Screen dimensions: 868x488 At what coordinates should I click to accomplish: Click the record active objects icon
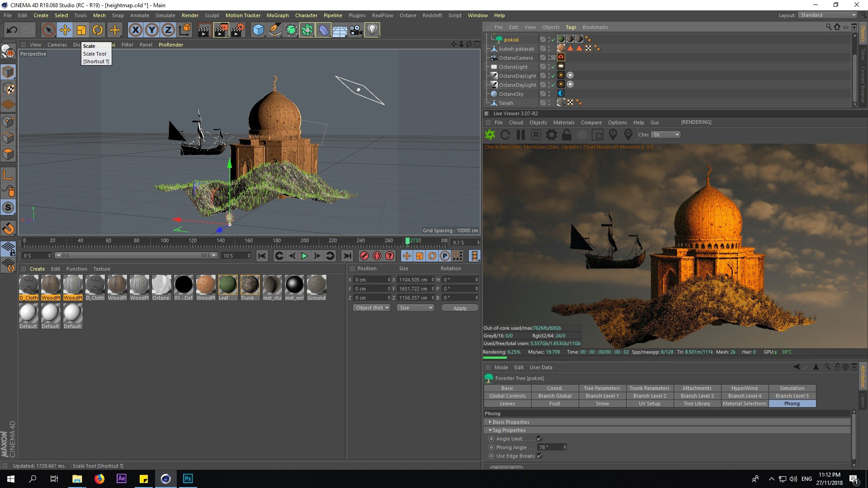tap(364, 256)
